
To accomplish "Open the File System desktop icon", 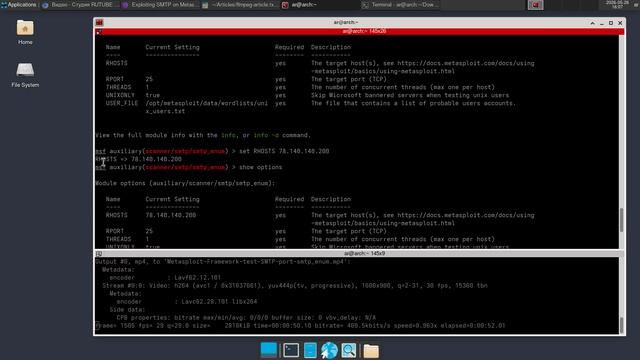I will click(x=25, y=75).
